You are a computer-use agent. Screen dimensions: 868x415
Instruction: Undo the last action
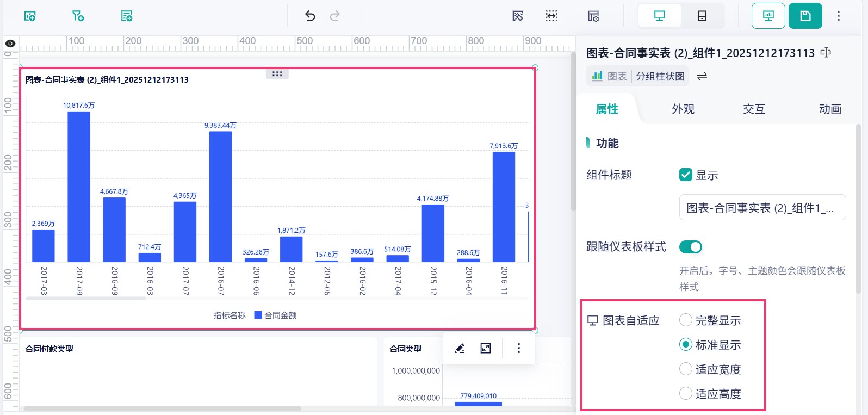pyautogui.click(x=310, y=16)
